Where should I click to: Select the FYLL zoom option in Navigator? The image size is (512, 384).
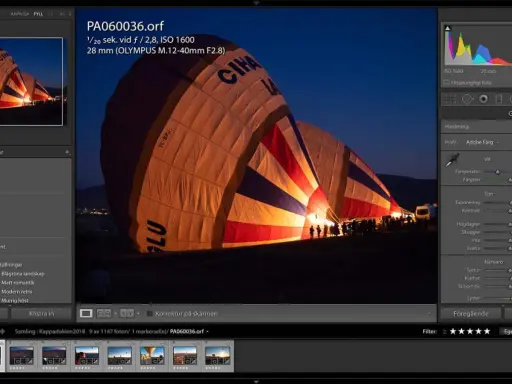coord(38,14)
